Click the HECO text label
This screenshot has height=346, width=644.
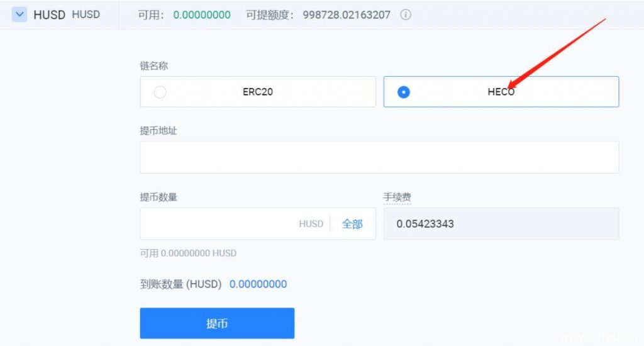pos(501,92)
